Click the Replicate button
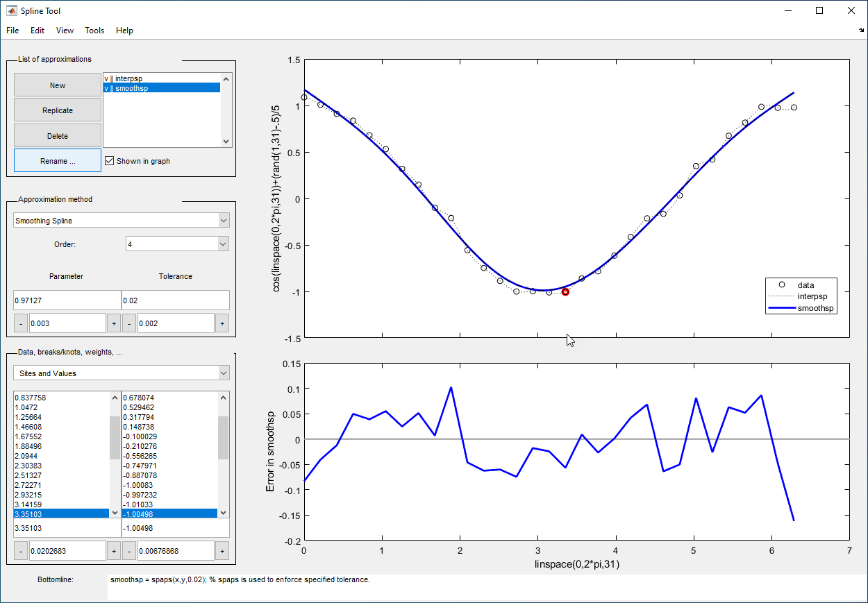The image size is (868, 603). 58,110
